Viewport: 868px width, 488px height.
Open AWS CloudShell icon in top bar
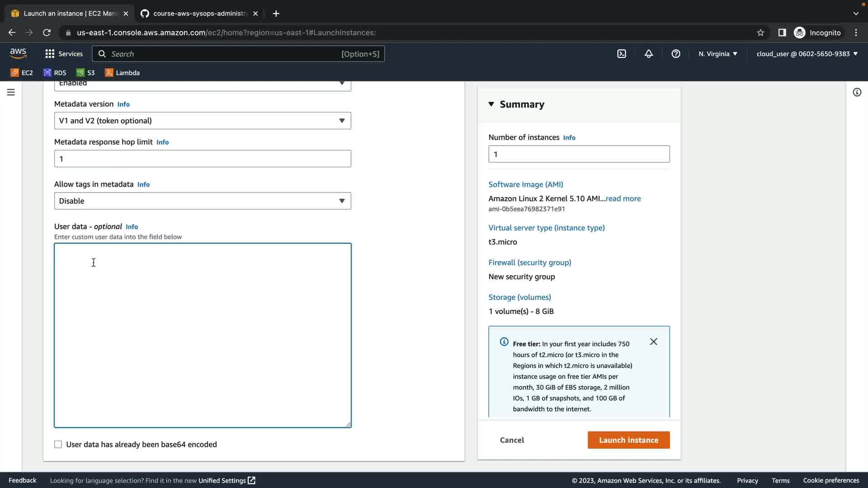coord(622,54)
